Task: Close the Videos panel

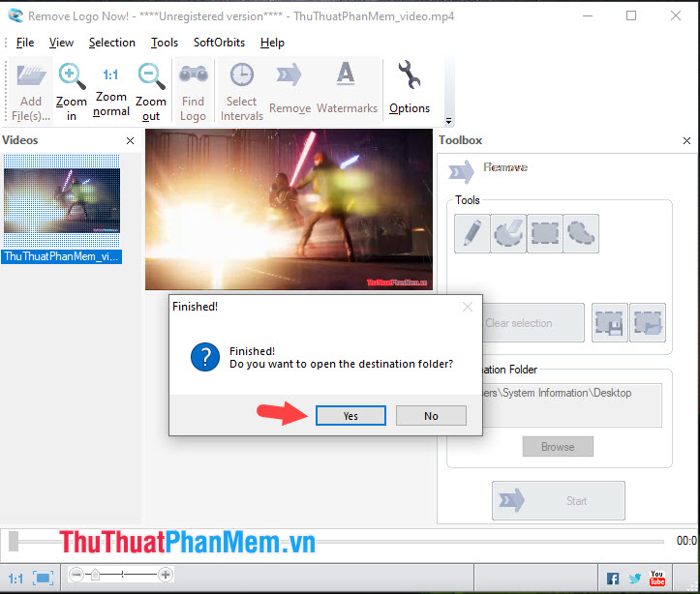Action: pyautogui.click(x=130, y=141)
